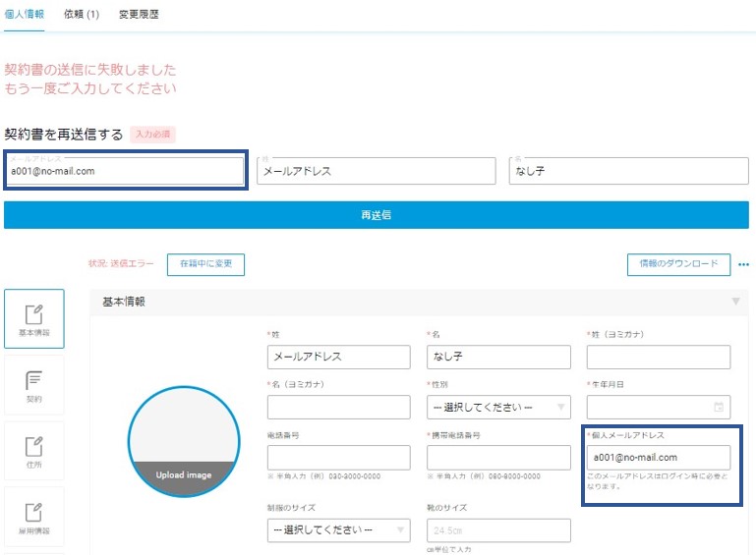756x555 pixels.
Task: Click the Upload image profile circle
Action: (x=184, y=441)
